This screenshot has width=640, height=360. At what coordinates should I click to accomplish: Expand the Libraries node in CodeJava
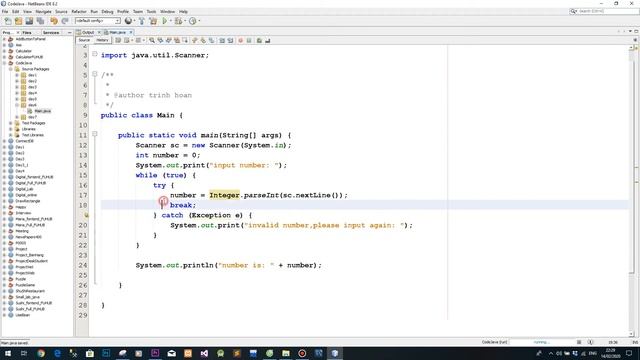click(x=11, y=129)
